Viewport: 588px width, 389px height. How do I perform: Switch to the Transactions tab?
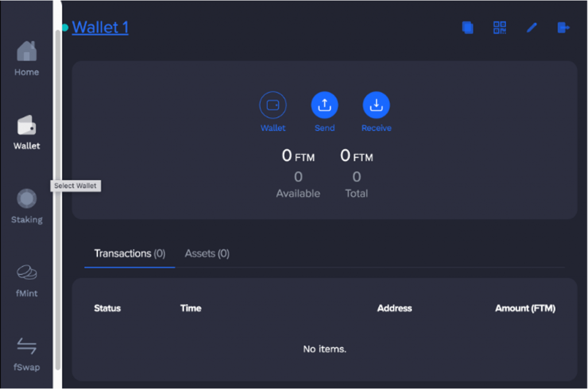pyautogui.click(x=129, y=253)
